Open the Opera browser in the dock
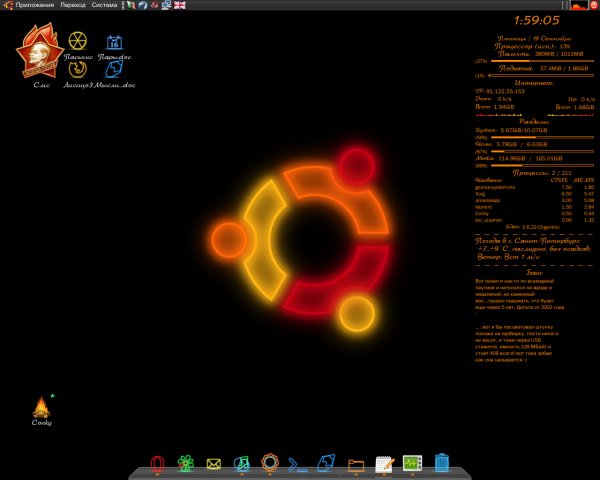Viewport: 600px width, 480px height. coord(157,463)
